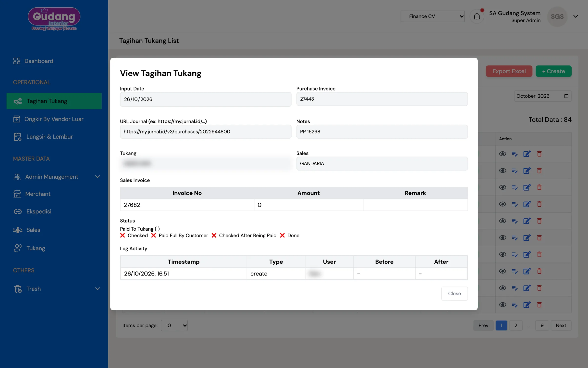The height and width of the screenshot is (368, 588).
Task: Click the Purchase Invoice field 27443
Action: 382,99
